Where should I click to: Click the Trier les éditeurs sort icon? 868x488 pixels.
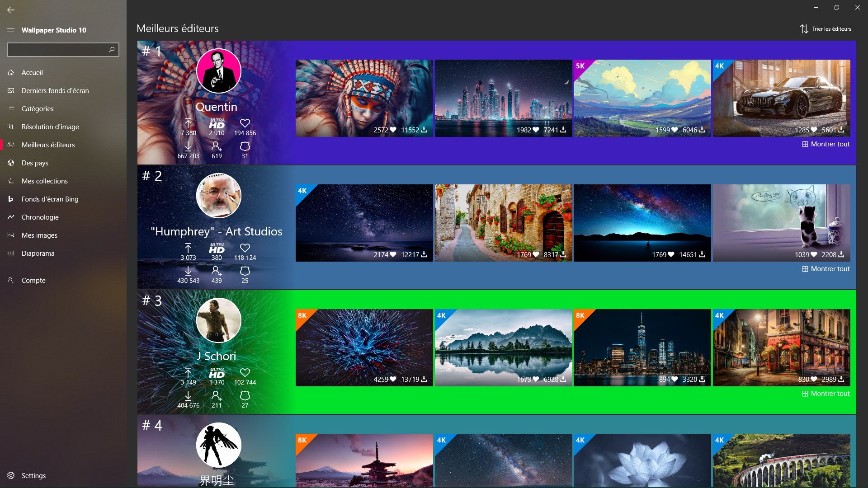click(804, 29)
